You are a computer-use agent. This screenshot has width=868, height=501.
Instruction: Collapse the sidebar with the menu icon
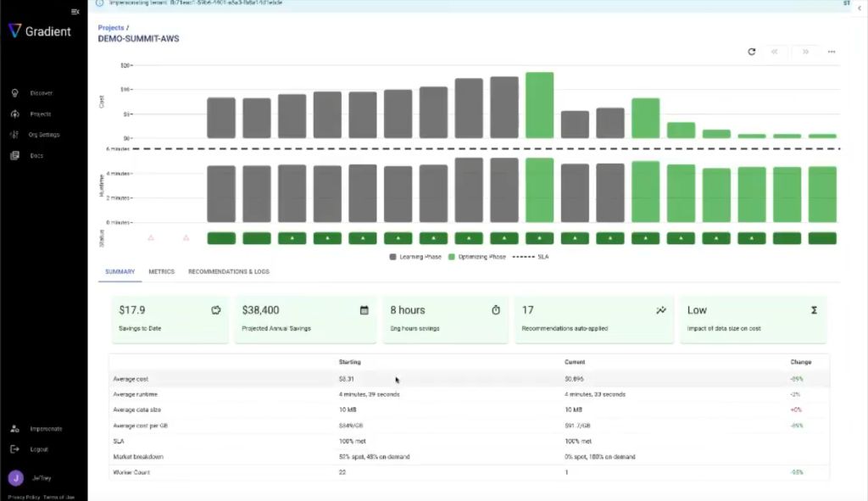tap(75, 12)
